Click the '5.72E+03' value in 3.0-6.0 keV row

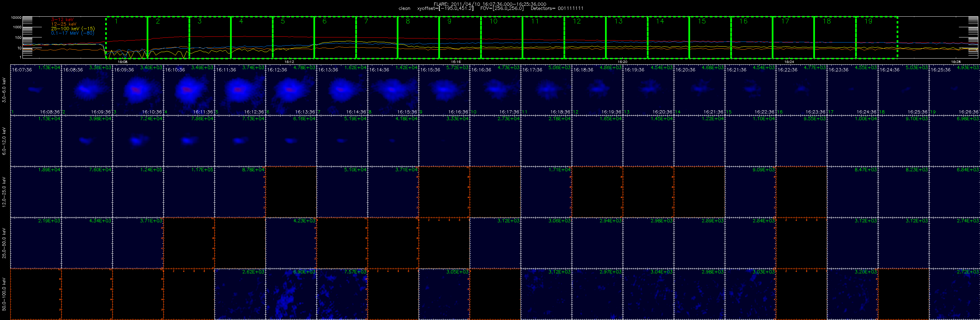point(458,67)
